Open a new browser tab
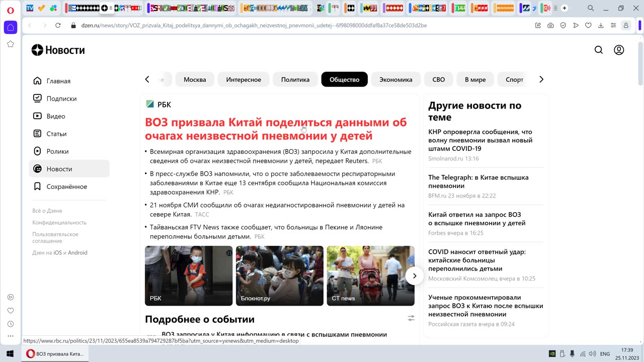This screenshot has height=362, width=644. pyautogui.click(x=565, y=8)
